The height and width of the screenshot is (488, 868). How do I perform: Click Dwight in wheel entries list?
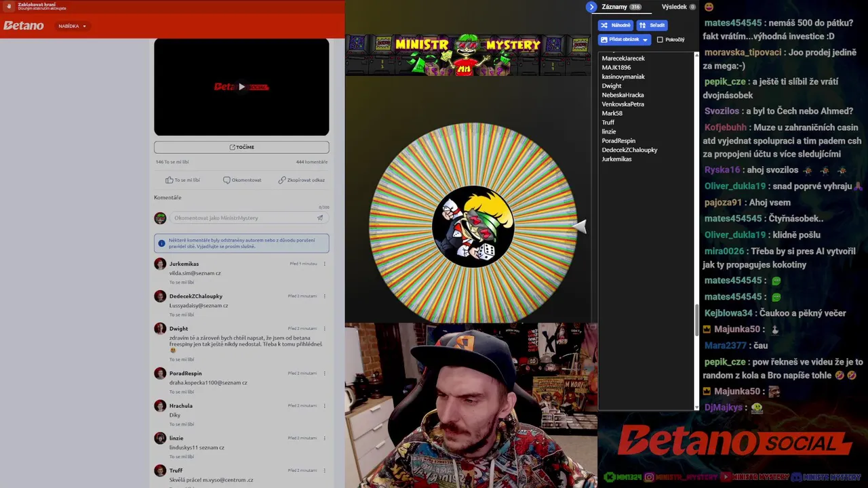click(612, 86)
